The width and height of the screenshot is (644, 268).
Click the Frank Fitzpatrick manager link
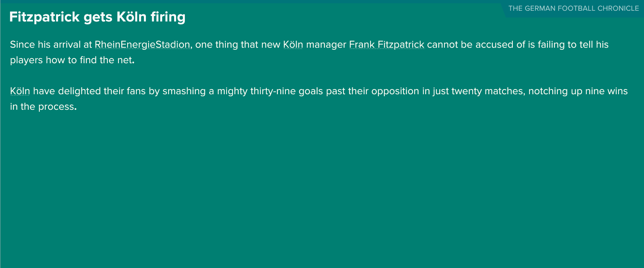coord(387,45)
